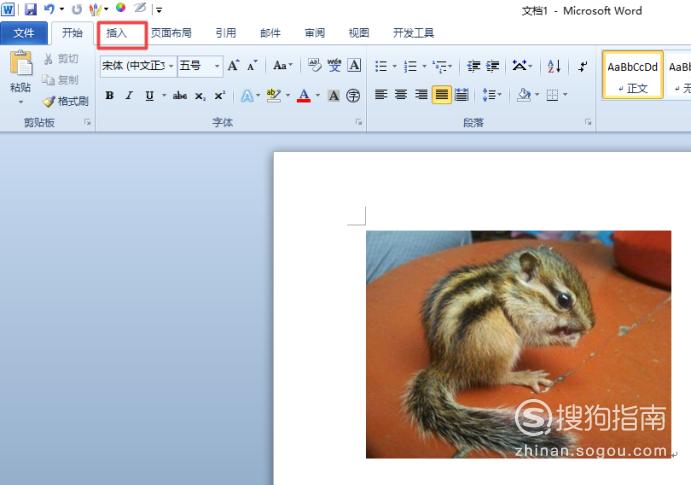Open the font color dropdown arrow
The image size is (691, 485).
(318, 95)
